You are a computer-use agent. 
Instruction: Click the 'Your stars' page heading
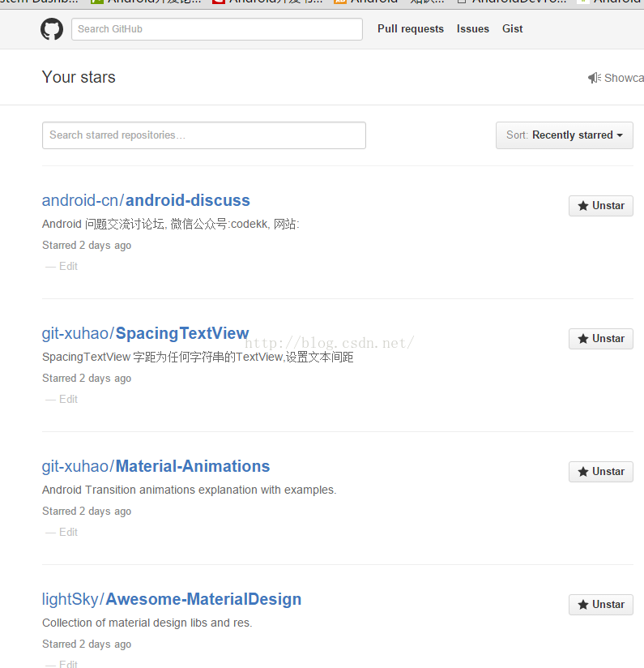click(x=79, y=77)
